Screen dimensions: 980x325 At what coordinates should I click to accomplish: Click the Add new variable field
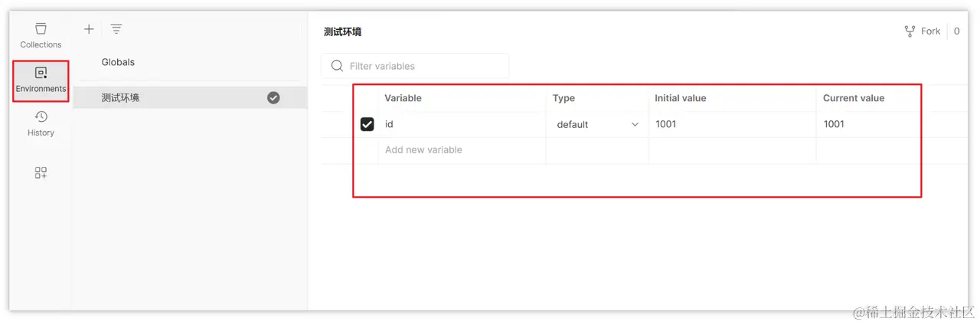tap(462, 150)
